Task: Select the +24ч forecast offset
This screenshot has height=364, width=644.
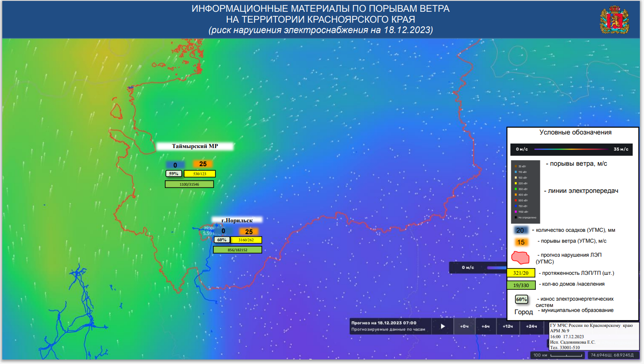Action: (531, 326)
